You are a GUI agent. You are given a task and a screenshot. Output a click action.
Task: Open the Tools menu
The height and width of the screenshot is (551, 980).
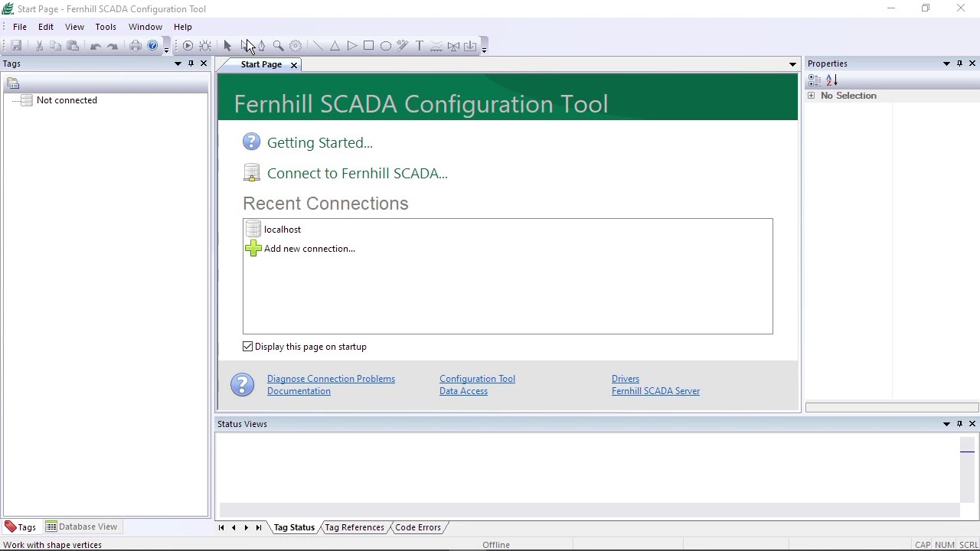[106, 27]
